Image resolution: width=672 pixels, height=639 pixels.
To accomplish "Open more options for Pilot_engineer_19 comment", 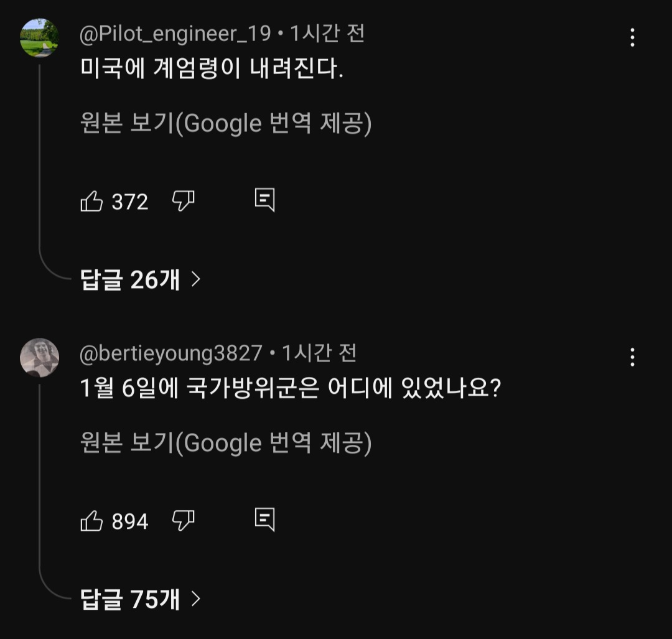I will coord(632,37).
